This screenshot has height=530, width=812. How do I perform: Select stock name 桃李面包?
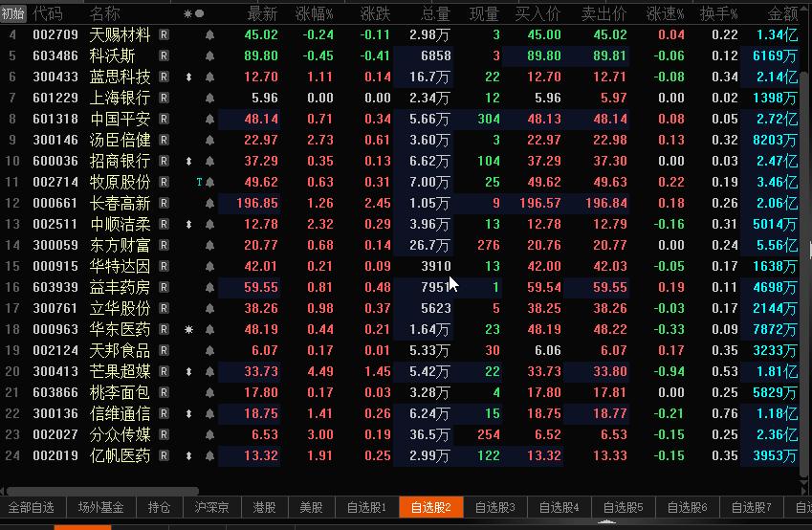click(x=121, y=392)
